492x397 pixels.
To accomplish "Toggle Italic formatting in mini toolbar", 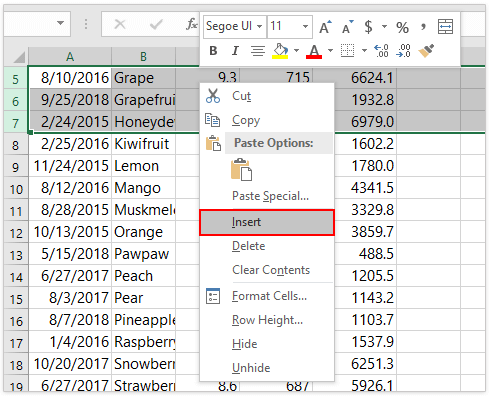I will pyautogui.click(x=235, y=51).
